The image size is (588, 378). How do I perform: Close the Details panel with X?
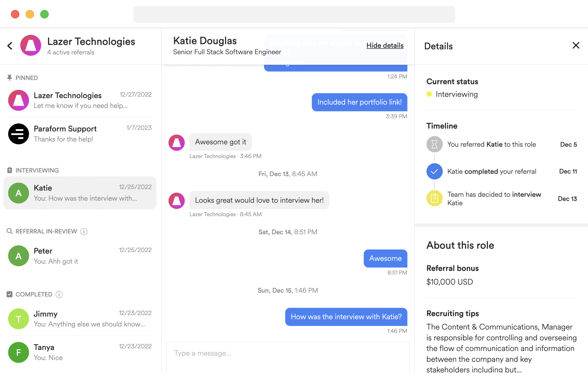coord(576,45)
